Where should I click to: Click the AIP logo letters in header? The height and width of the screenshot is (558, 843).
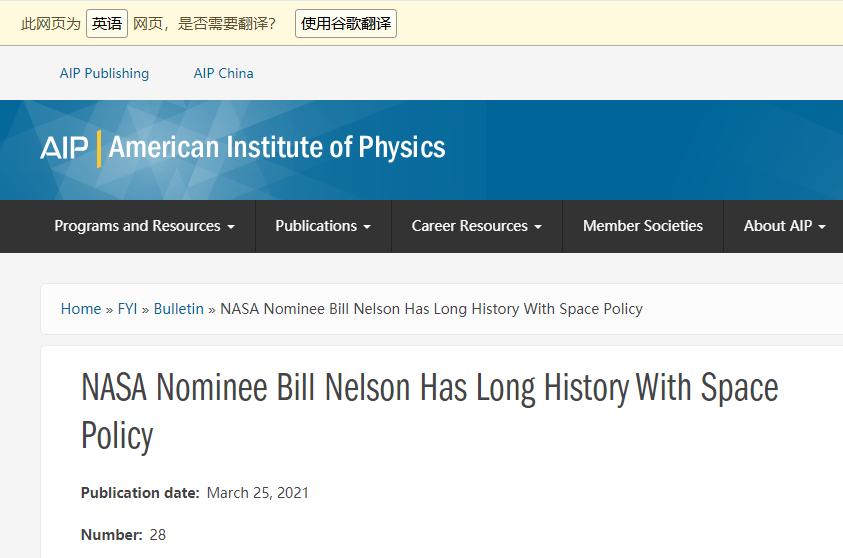64,148
